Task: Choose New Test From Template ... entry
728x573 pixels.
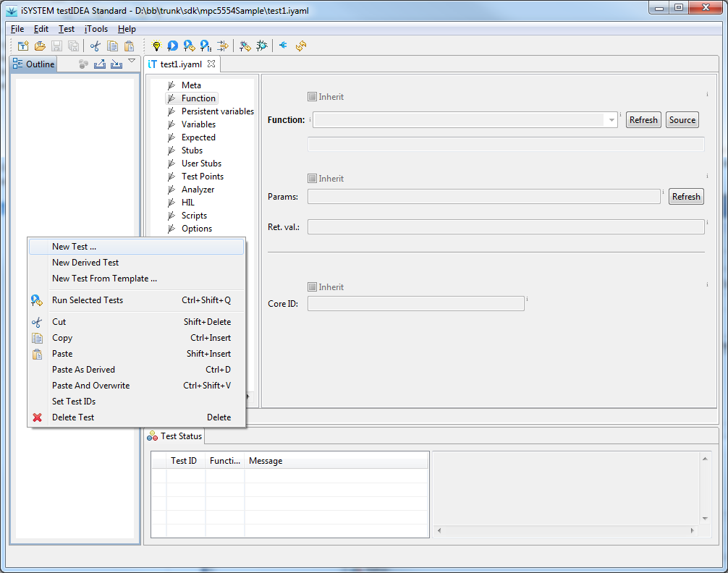Action: 136,279
